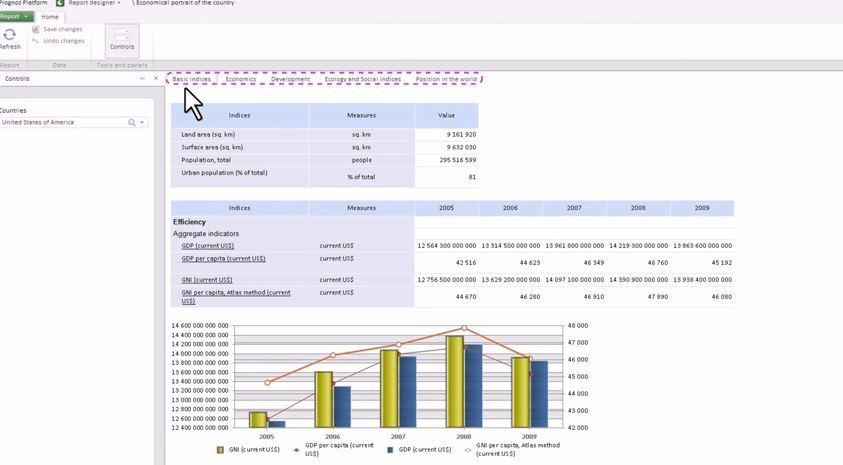Click the GNI (current US$) indicator link
The width and height of the screenshot is (843, 465).
click(x=206, y=280)
